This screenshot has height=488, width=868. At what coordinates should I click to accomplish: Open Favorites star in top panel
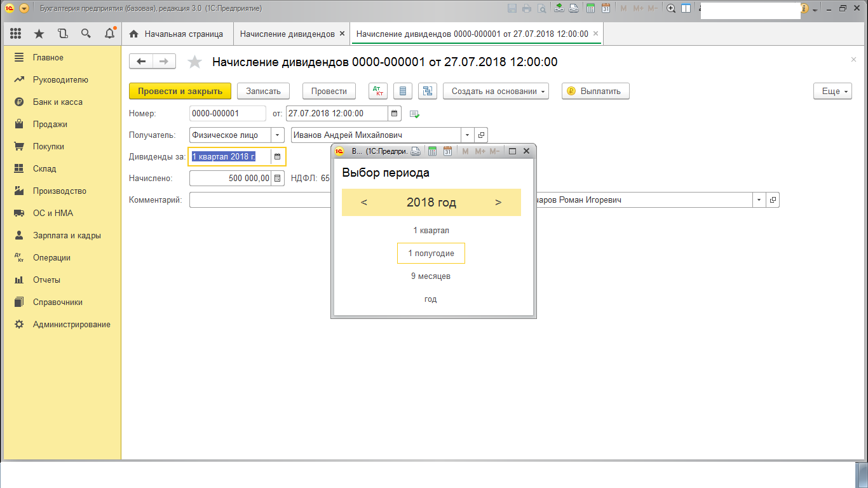point(39,34)
